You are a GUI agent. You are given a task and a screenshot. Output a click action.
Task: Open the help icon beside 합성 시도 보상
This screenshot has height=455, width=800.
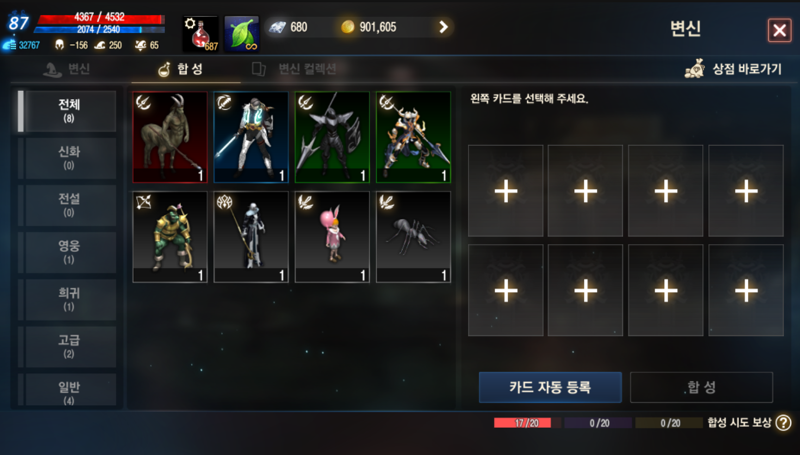click(x=783, y=422)
